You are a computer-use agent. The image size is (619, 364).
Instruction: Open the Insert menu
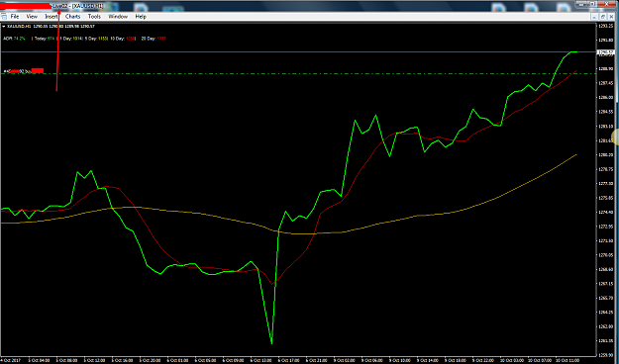click(52, 17)
